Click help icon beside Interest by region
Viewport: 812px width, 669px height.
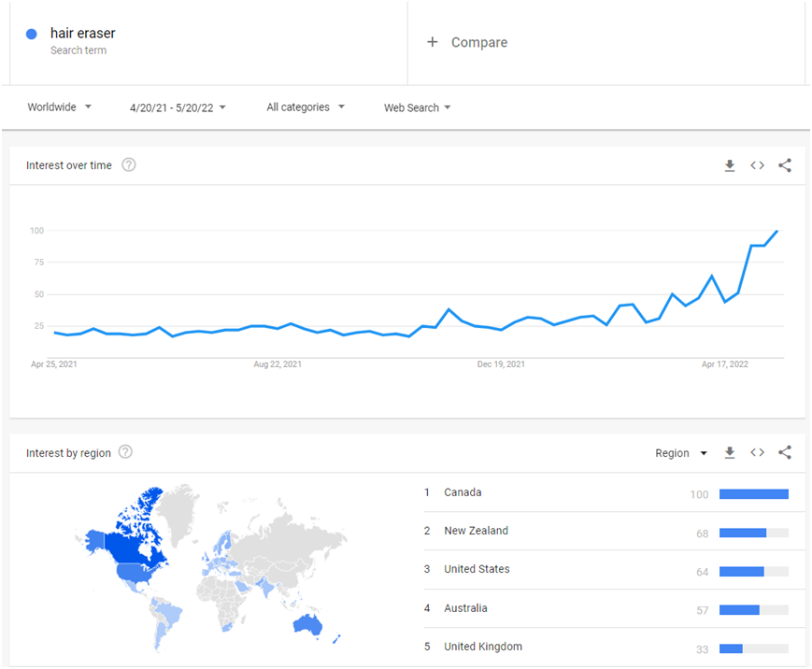click(x=125, y=451)
